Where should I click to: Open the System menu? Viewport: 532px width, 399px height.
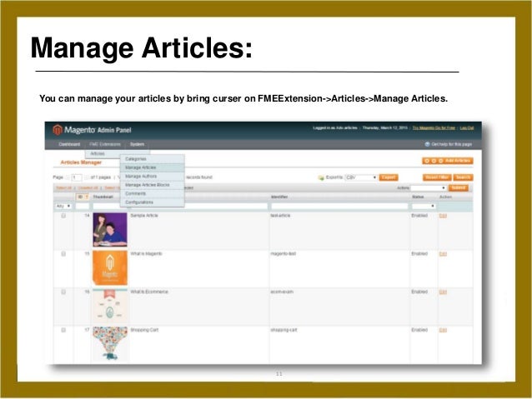137,144
